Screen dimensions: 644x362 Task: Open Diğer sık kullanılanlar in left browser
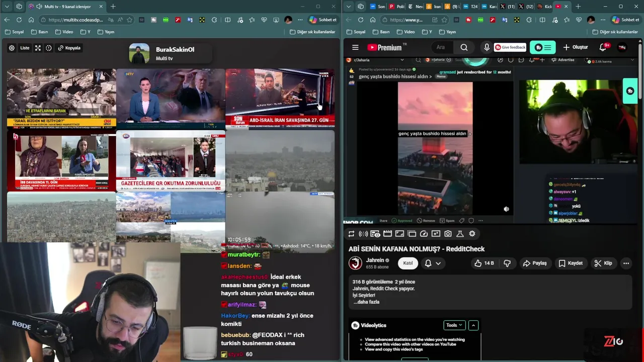tap(312, 32)
